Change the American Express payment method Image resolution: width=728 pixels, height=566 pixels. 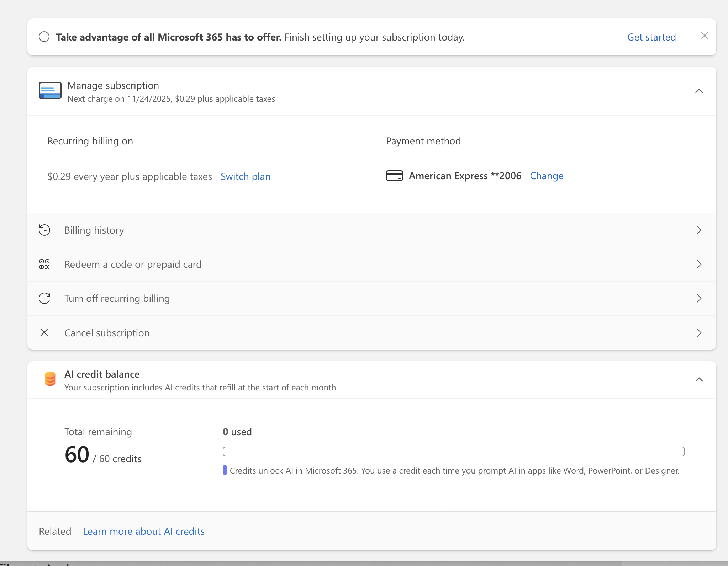(x=547, y=176)
